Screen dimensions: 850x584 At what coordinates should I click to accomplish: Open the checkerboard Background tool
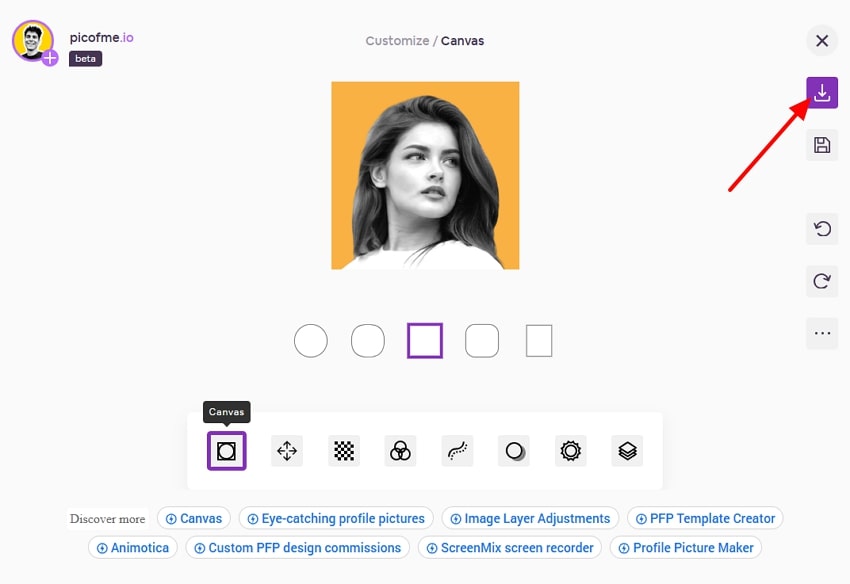344,451
